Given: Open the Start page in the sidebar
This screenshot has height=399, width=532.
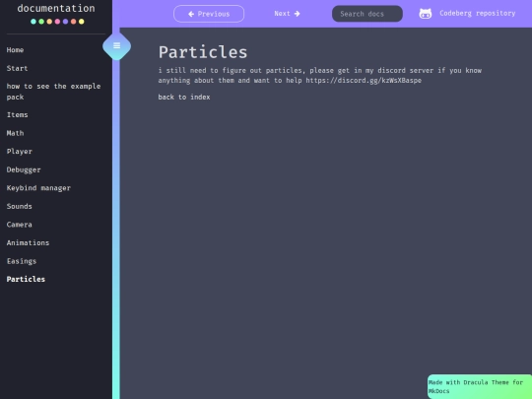Looking at the screenshot, I should tap(18, 68).
